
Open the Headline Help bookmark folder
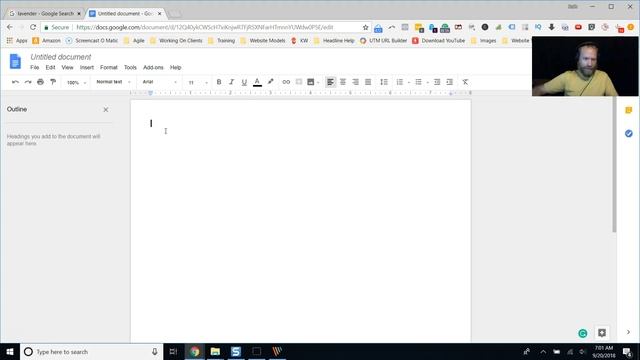click(x=334, y=41)
